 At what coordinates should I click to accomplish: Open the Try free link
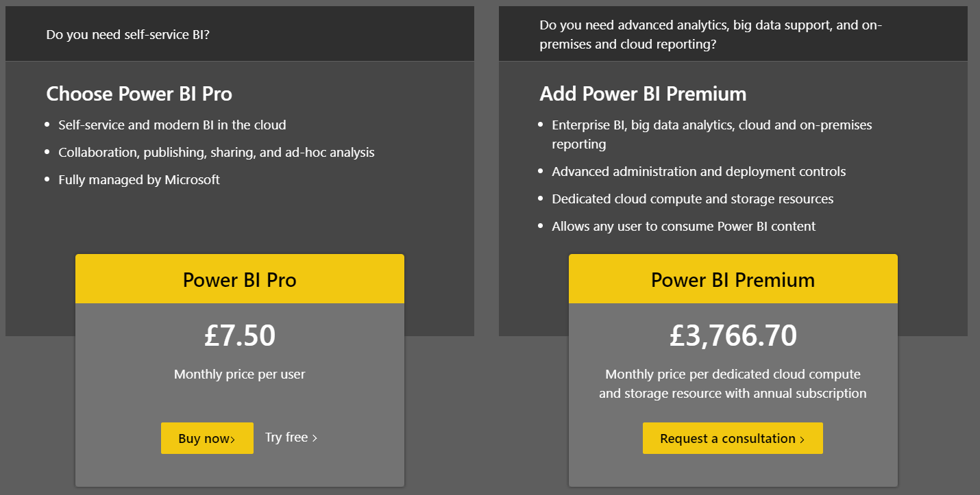pyautogui.click(x=291, y=437)
